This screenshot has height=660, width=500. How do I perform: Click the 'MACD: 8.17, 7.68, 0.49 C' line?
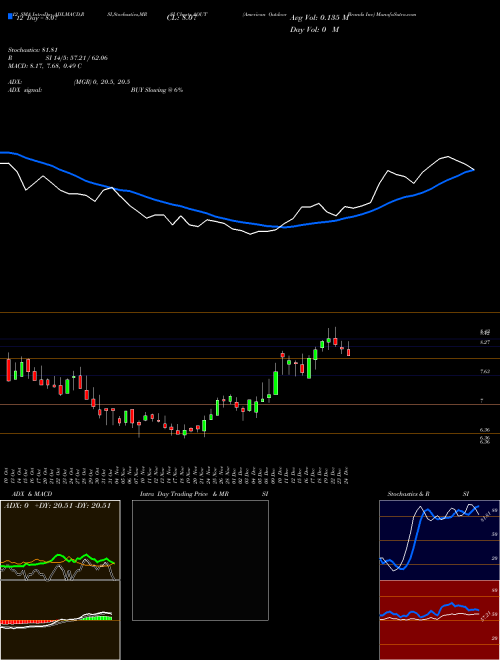coord(45,66)
